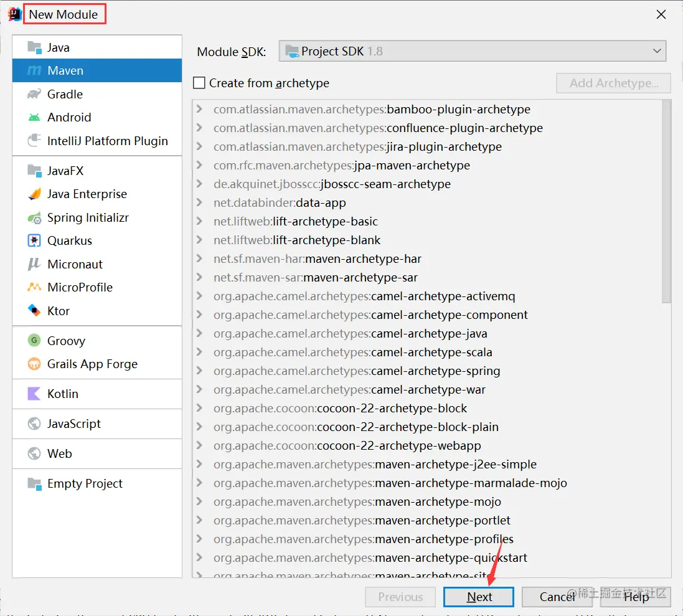Click the JavaFX folder icon
The height and width of the screenshot is (616, 683).
34,170
